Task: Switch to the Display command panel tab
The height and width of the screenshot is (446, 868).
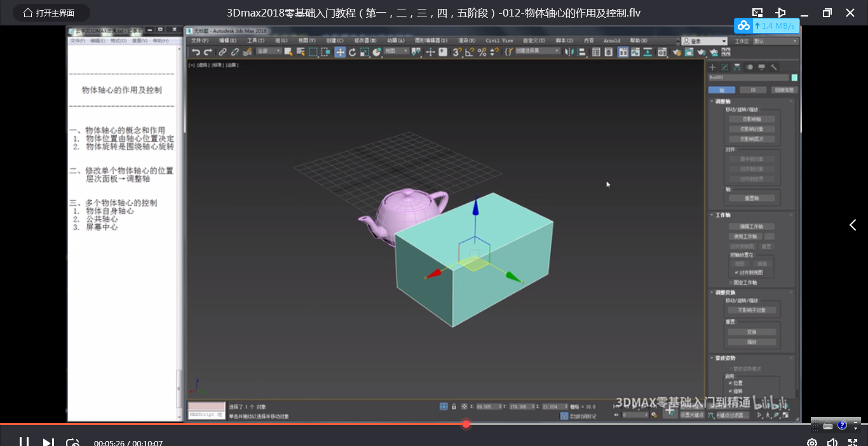Action: click(x=762, y=67)
